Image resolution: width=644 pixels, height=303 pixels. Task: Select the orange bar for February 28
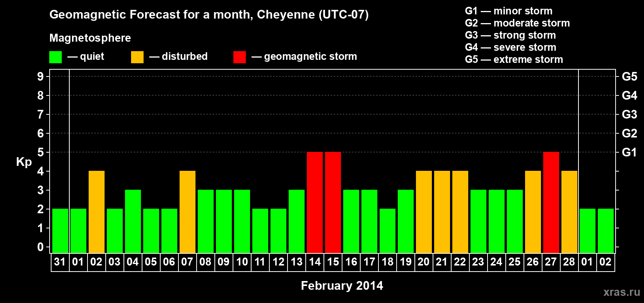pos(569,212)
